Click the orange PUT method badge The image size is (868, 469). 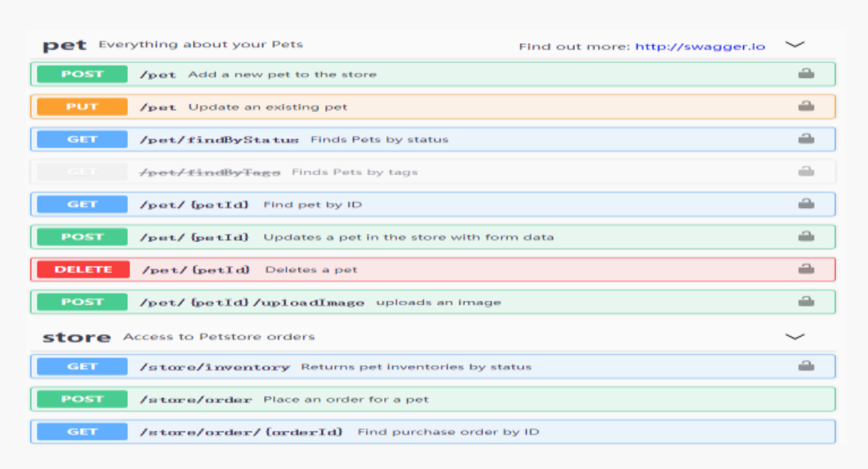[82, 106]
